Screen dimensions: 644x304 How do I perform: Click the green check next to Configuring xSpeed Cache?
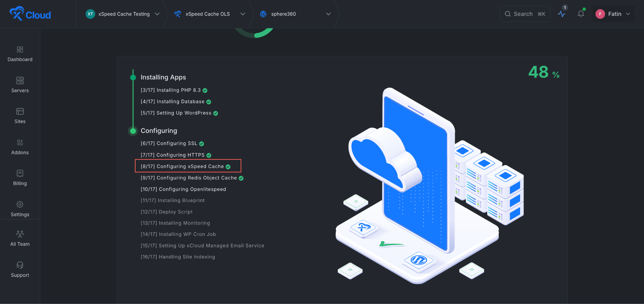(x=228, y=167)
